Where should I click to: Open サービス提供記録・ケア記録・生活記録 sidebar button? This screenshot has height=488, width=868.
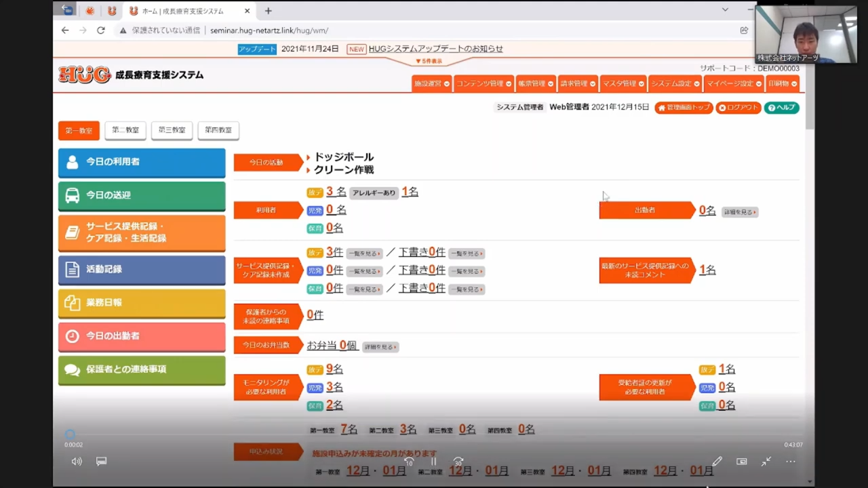point(142,233)
